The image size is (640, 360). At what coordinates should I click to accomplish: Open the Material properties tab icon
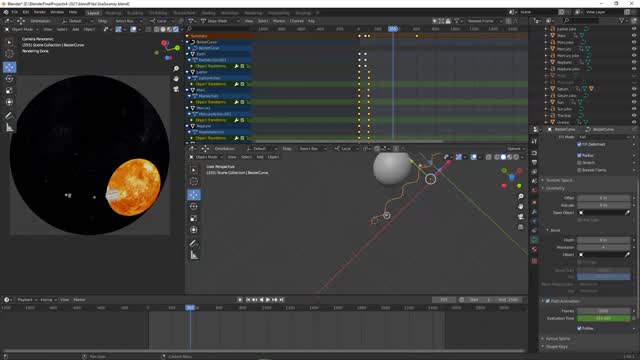coord(534,249)
